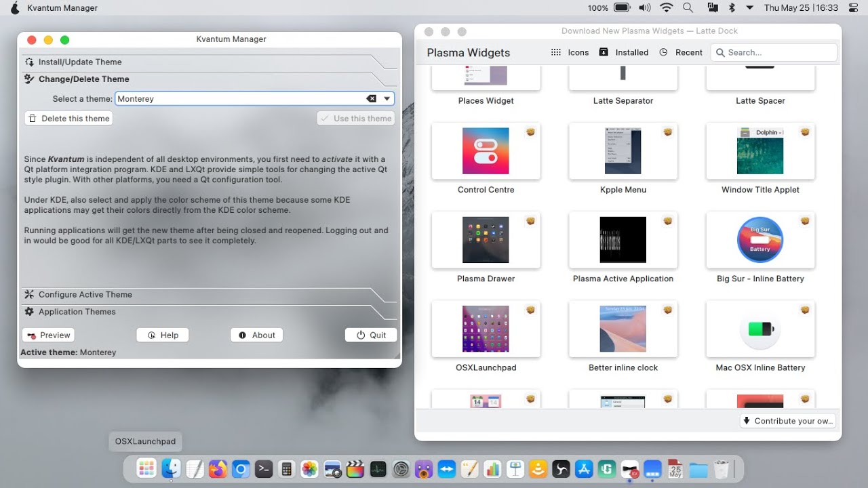
Task: Click the package badge on Plasma Drawer card
Action: pyautogui.click(x=530, y=221)
